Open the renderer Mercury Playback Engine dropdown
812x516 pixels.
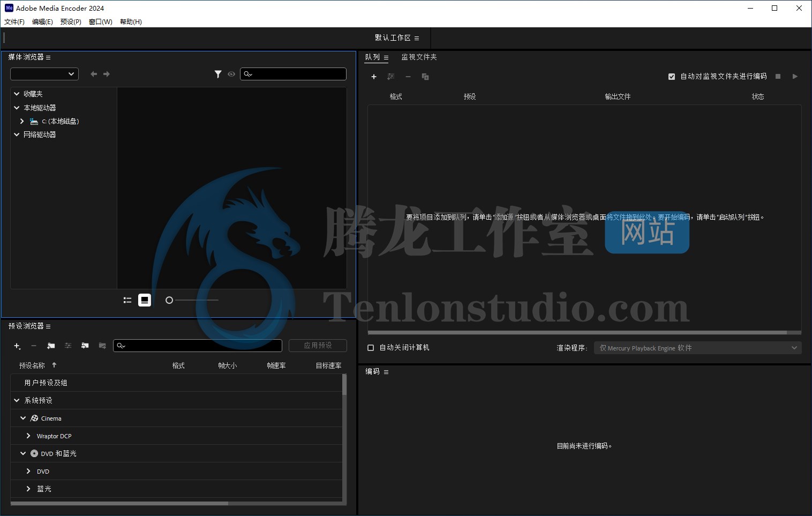[x=698, y=348]
